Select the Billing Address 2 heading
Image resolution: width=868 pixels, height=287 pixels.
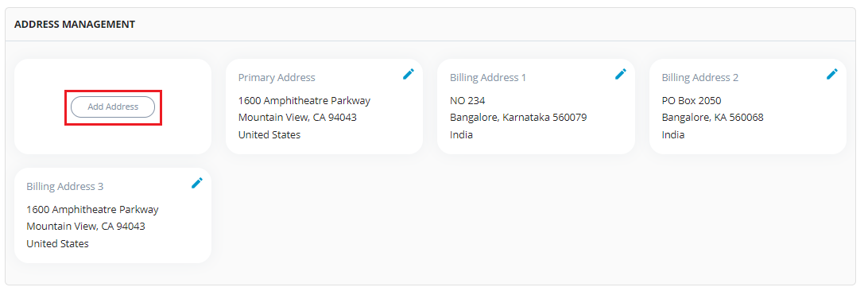pos(700,78)
